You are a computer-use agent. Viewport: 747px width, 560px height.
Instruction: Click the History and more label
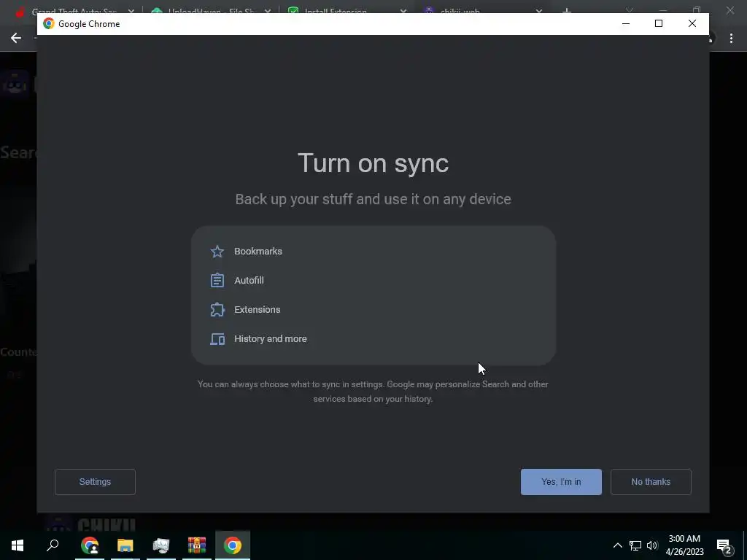click(x=270, y=338)
